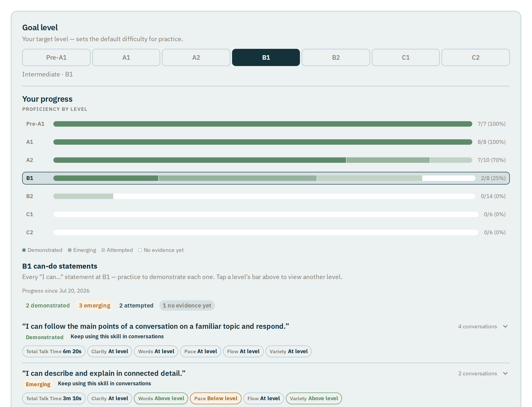
Task: Click the '4 conversations' label
Action: coord(477,326)
